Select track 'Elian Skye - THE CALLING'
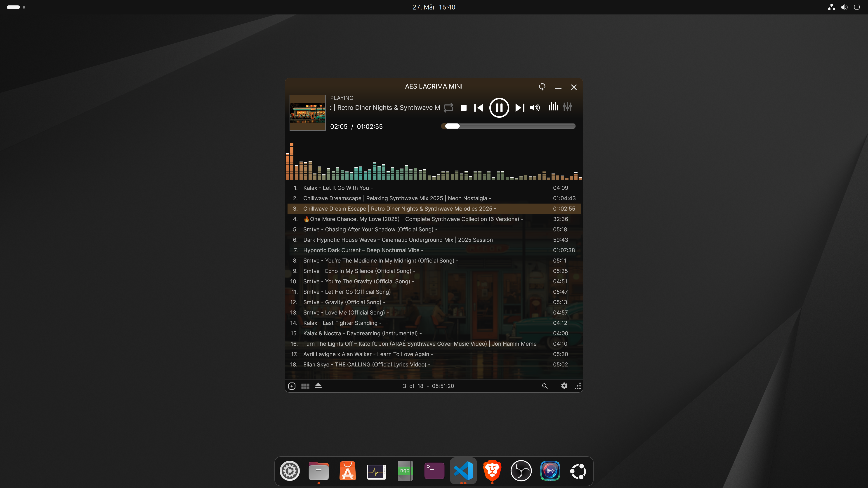Image resolution: width=868 pixels, height=488 pixels. [x=434, y=365]
